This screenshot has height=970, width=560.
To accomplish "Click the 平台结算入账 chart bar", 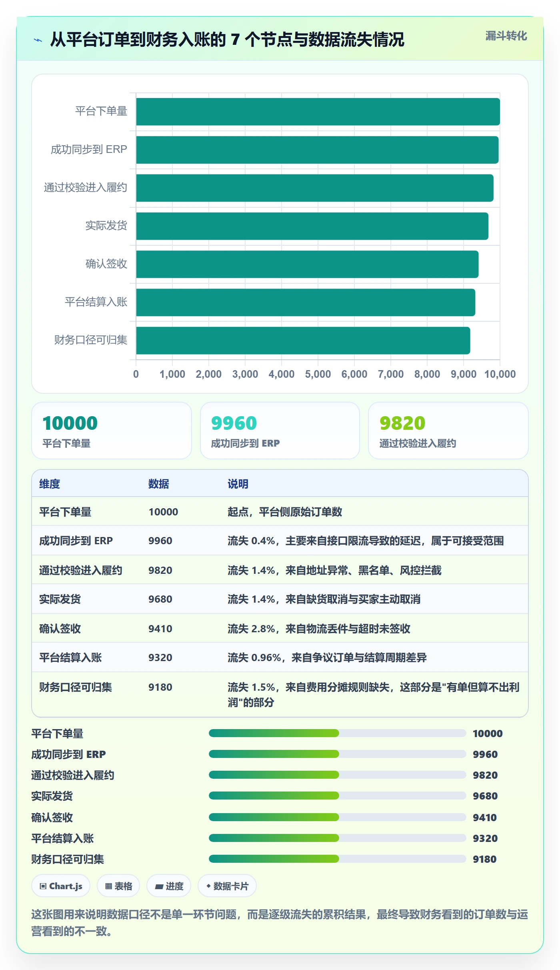I will pos(306,302).
